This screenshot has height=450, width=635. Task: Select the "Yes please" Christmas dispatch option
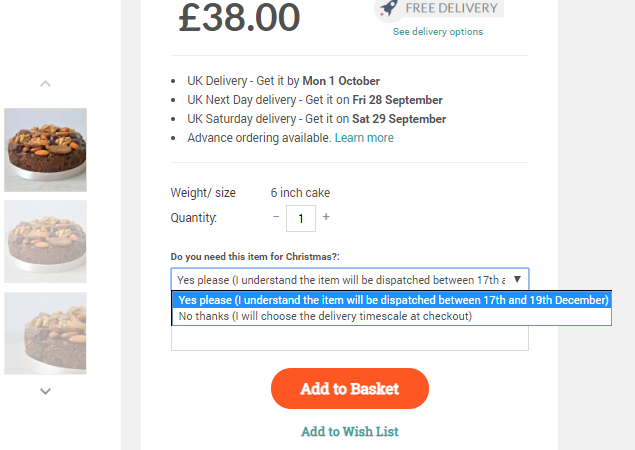[x=393, y=300]
